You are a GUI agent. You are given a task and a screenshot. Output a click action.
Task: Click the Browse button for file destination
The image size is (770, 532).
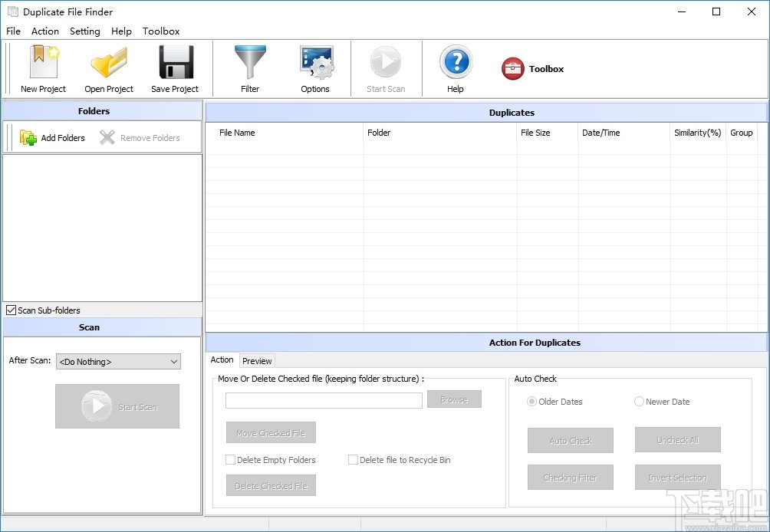pyautogui.click(x=454, y=399)
